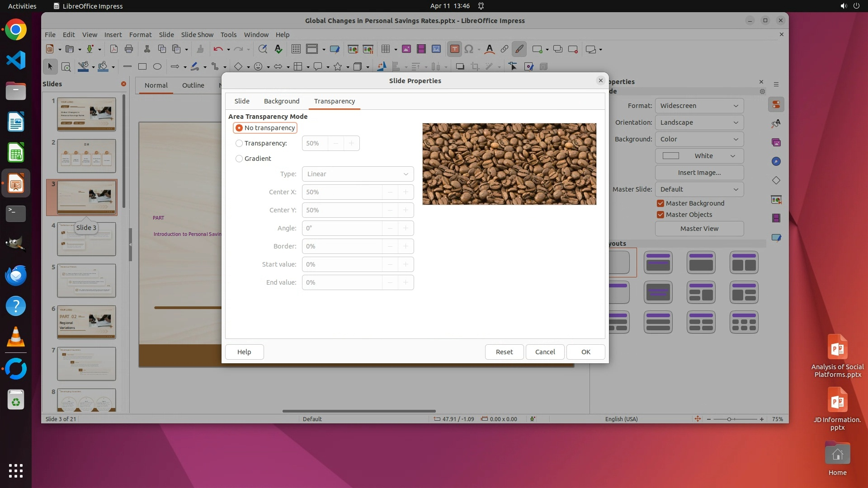Uncheck the Master Background checkbox
Image resolution: width=868 pixels, height=488 pixels.
(x=660, y=203)
